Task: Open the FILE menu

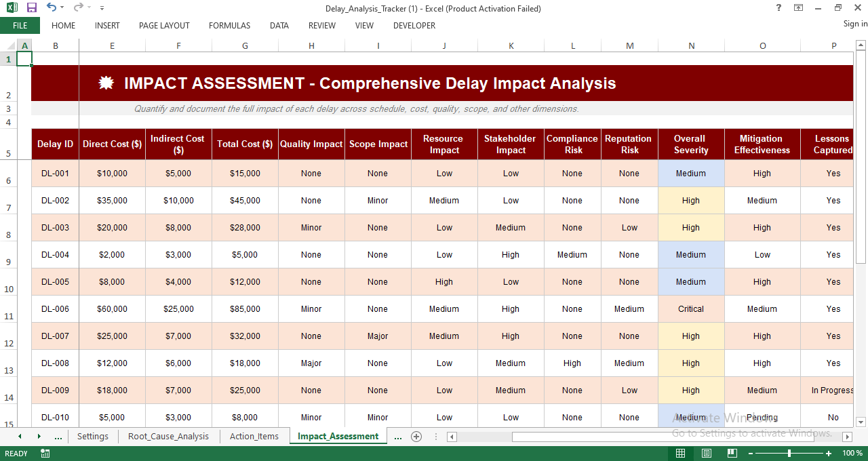Action: pyautogui.click(x=20, y=25)
